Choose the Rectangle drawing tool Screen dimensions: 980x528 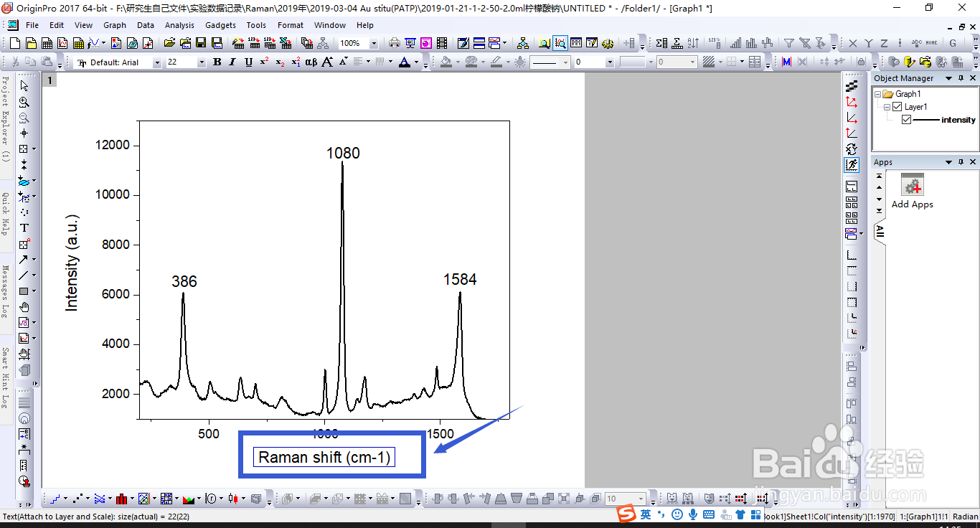[24, 291]
